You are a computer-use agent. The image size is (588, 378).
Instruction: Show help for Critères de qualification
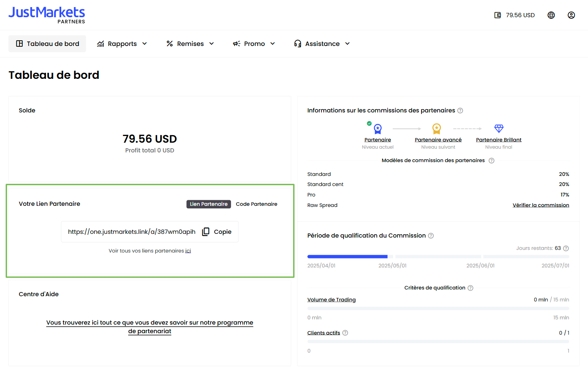470,288
